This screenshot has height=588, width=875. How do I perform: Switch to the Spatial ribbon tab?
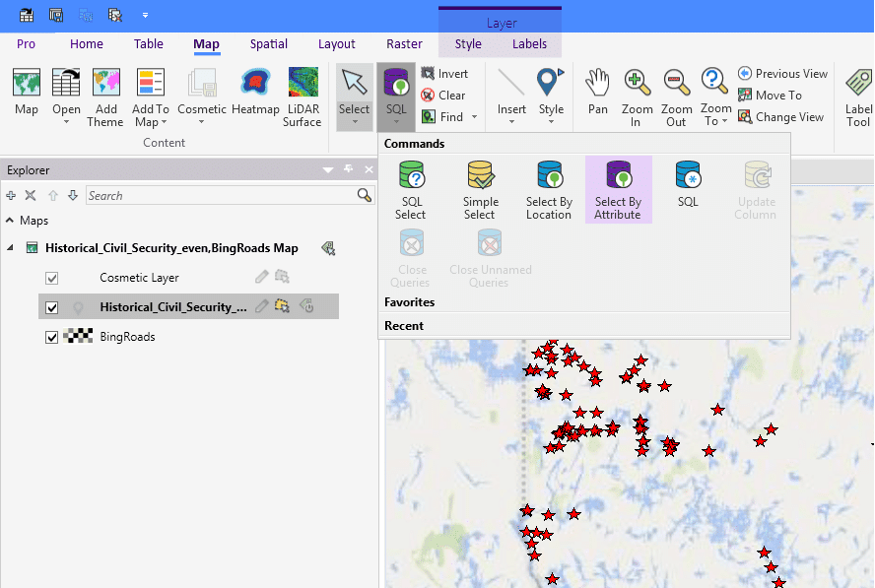click(268, 44)
